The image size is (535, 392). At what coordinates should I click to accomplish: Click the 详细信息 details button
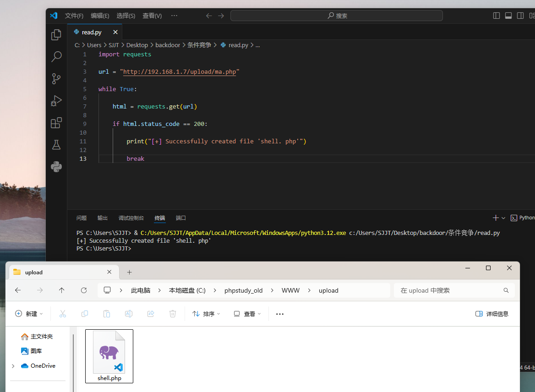pyautogui.click(x=492, y=314)
